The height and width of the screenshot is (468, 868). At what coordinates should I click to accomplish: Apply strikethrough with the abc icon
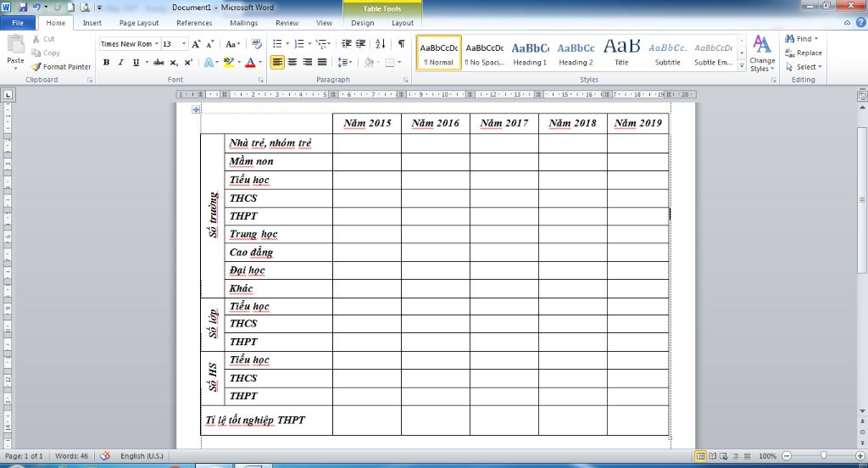[159, 62]
